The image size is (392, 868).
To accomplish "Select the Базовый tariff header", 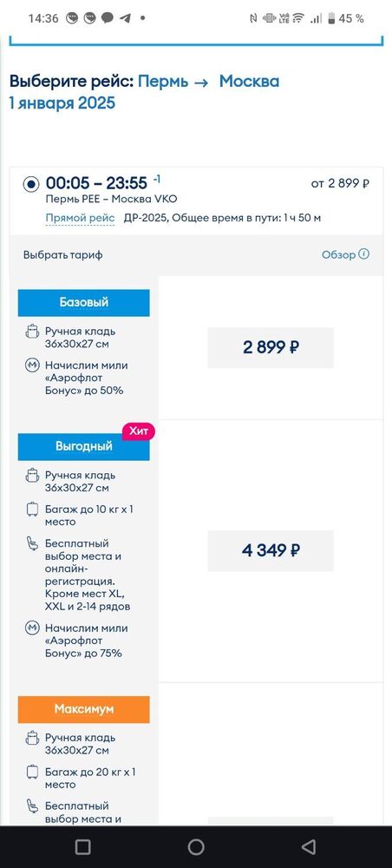I will (x=83, y=303).
